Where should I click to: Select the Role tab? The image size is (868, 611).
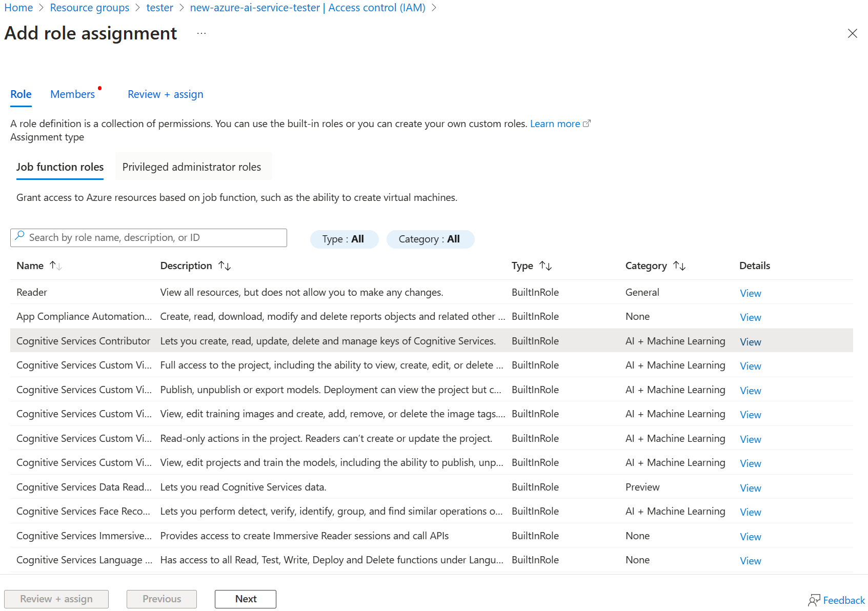[21, 94]
